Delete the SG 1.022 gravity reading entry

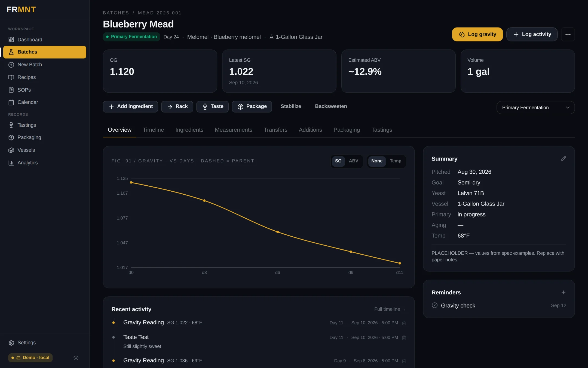404,323
